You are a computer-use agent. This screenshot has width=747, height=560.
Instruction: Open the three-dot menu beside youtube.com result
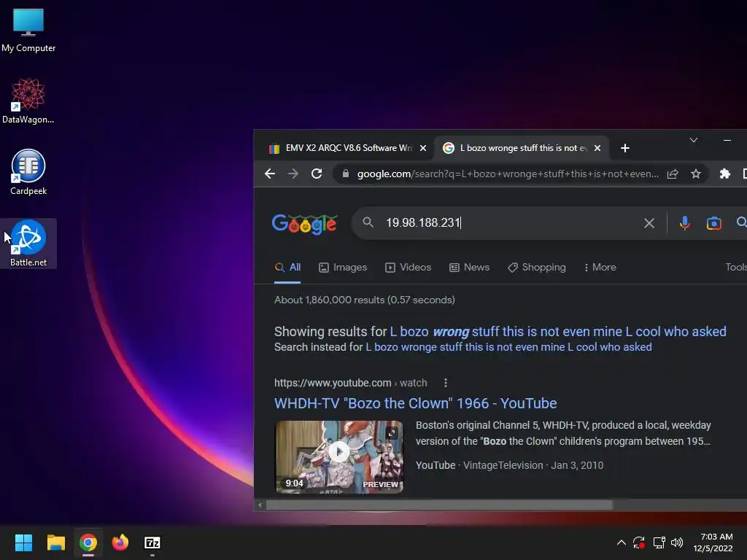pos(446,383)
